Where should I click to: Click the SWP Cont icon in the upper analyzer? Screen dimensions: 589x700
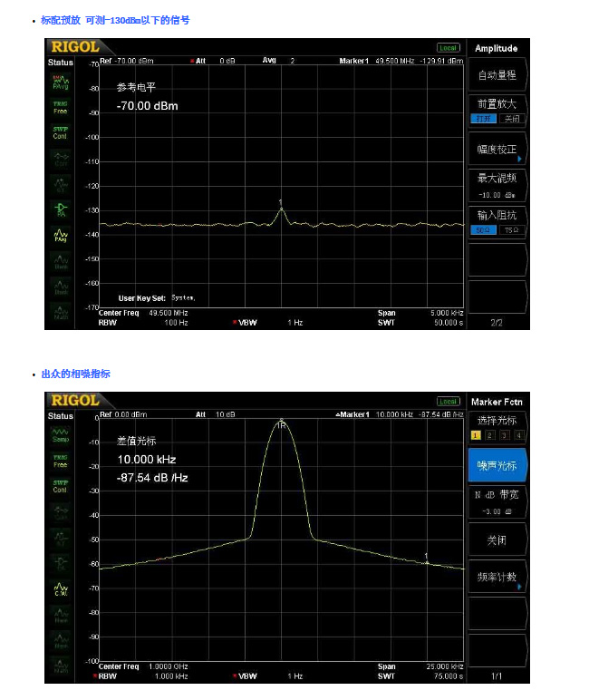(x=60, y=132)
